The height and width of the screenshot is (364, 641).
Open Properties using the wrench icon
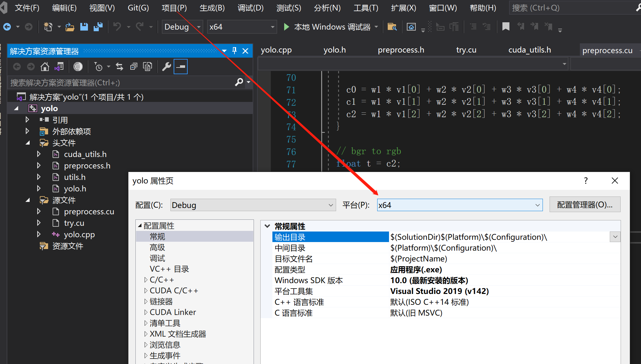[x=166, y=67]
